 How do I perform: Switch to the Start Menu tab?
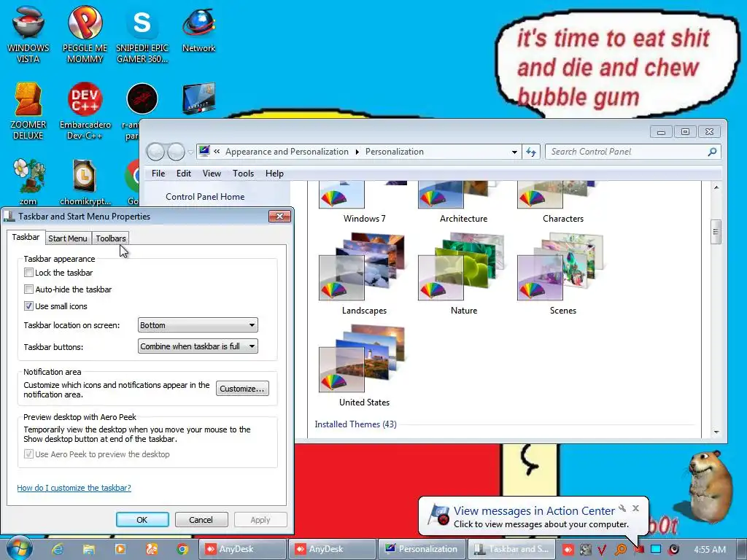coord(68,238)
